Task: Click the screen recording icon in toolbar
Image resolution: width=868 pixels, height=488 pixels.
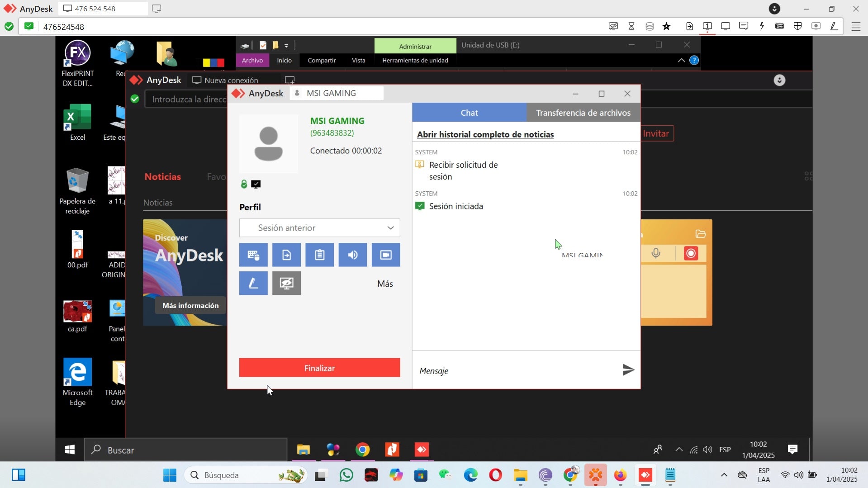Action: pos(816,26)
